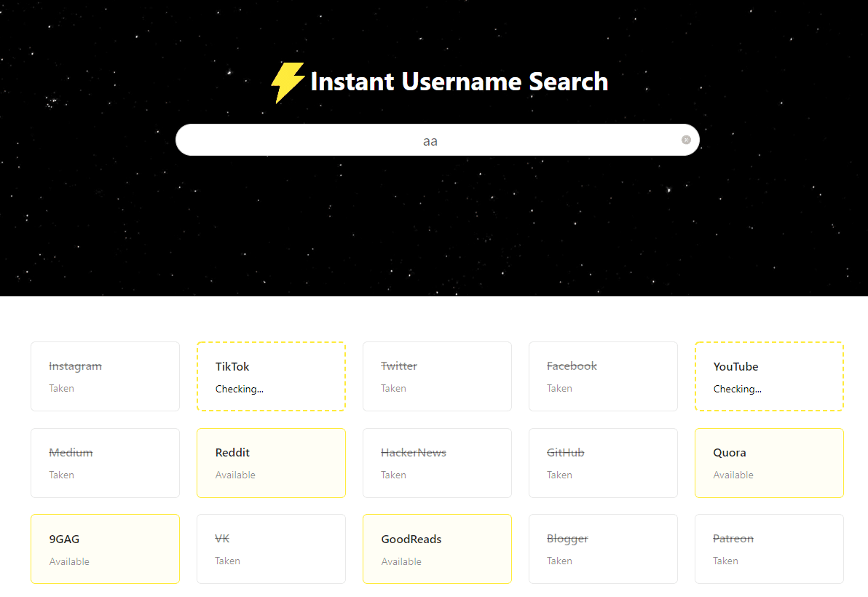Viewport: 868px width, 597px height.
Task: Open the HackerNews taken card
Action: click(437, 463)
